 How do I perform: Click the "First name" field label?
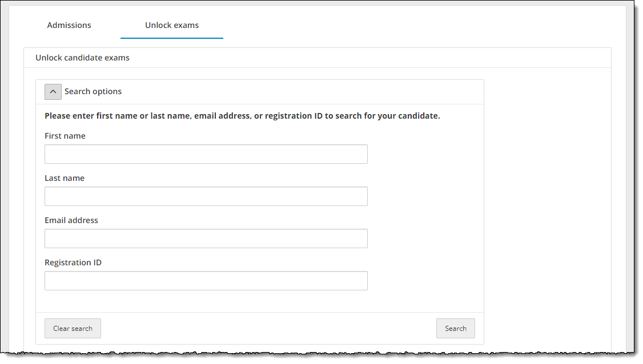pos(65,136)
